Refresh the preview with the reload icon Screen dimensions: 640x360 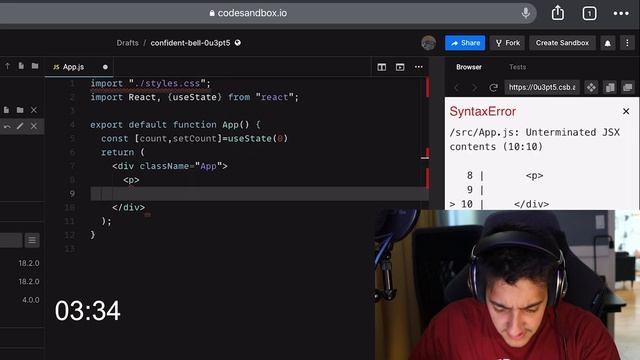493,87
